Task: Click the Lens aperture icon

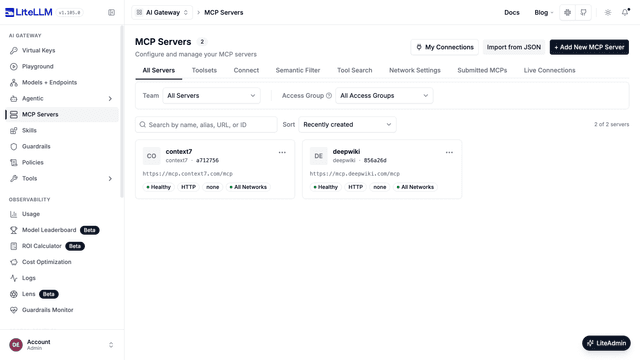Action: tap(14, 294)
